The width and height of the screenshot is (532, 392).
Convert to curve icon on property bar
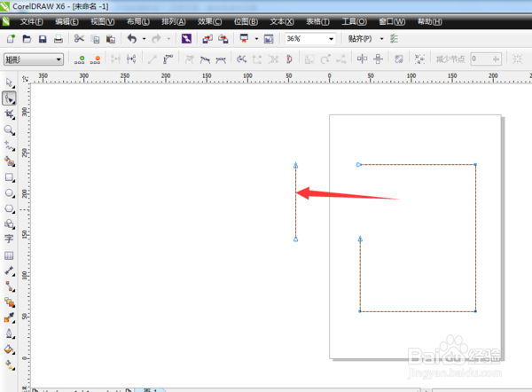click(x=168, y=59)
